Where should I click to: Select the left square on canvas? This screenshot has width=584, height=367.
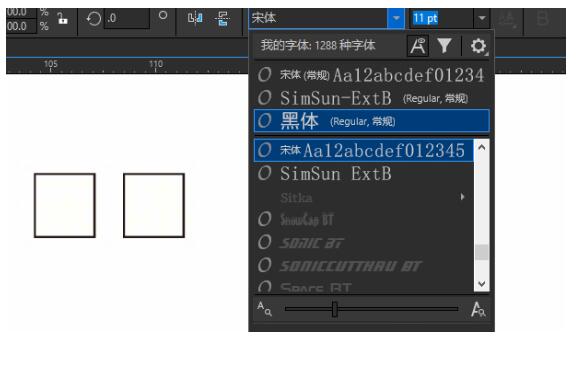click(65, 205)
